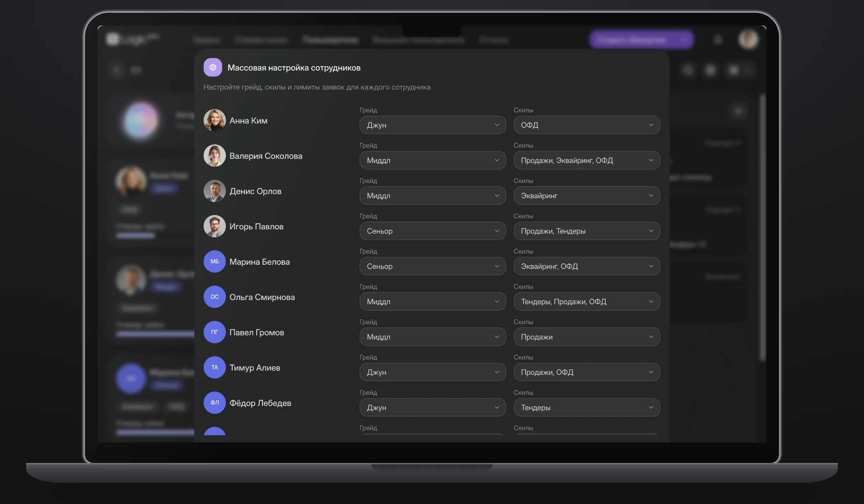This screenshot has width=864, height=504.
Task: Open the Грейд dropdown for Денис Орлов
Action: tap(433, 195)
